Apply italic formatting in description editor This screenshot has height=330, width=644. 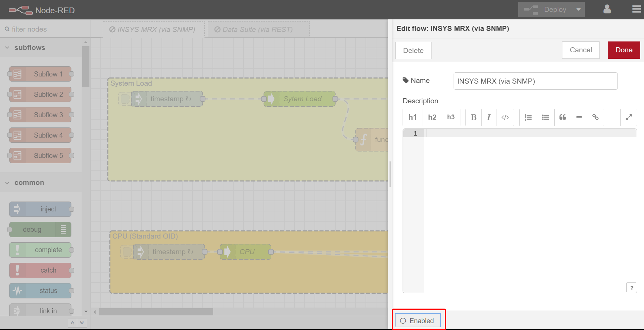489,117
